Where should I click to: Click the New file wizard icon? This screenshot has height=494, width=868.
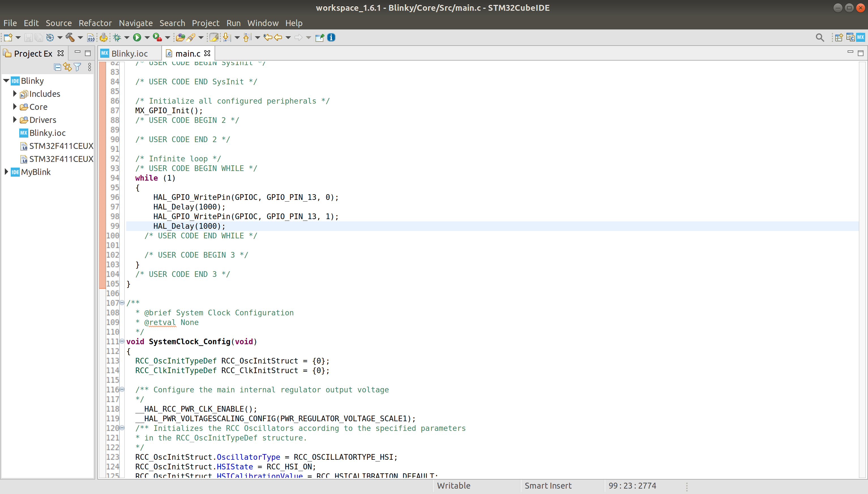pyautogui.click(x=8, y=37)
